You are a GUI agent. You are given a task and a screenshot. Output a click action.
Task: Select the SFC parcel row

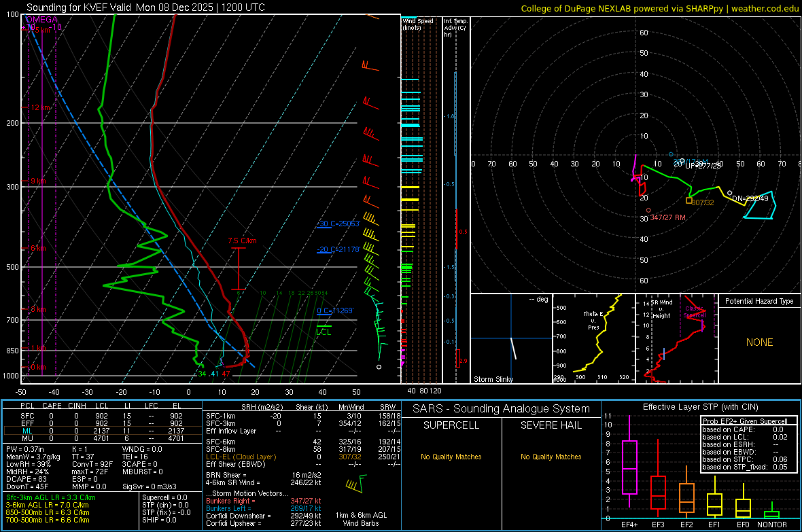pyautogui.click(x=102, y=416)
